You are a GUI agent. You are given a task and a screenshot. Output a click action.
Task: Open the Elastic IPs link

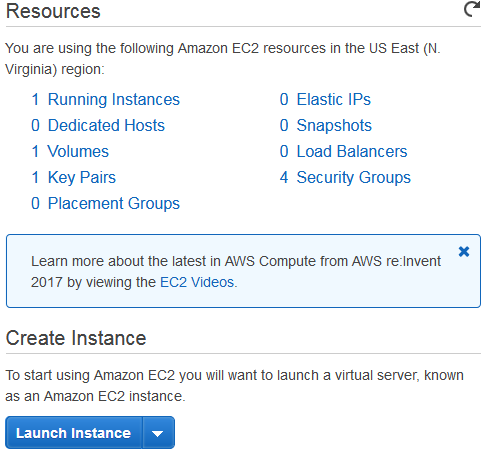pyautogui.click(x=334, y=99)
